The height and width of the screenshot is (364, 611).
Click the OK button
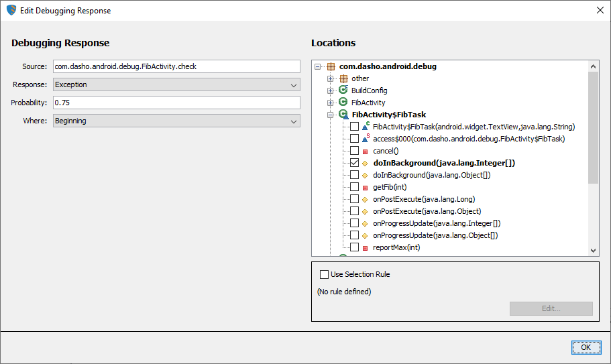[586, 347]
